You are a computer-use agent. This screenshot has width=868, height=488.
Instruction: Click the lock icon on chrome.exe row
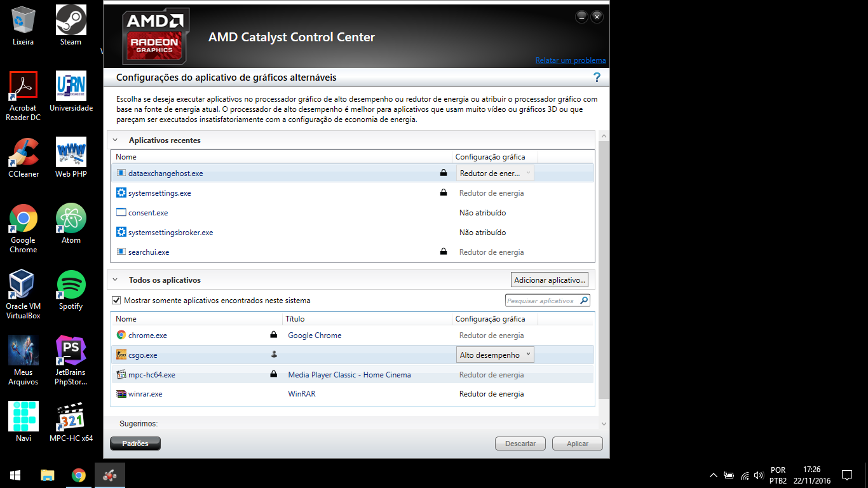pyautogui.click(x=274, y=335)
